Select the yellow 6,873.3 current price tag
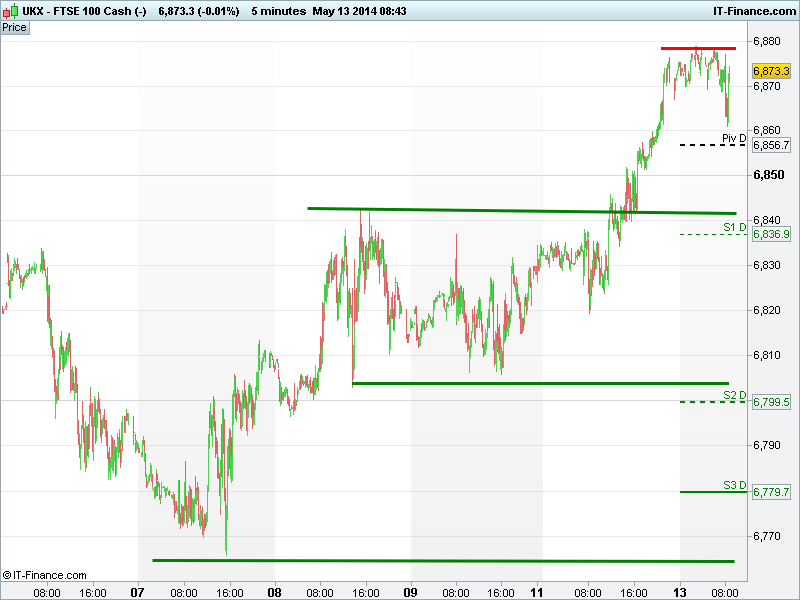Viewport: 800px width, 600px height. [771, 72]
